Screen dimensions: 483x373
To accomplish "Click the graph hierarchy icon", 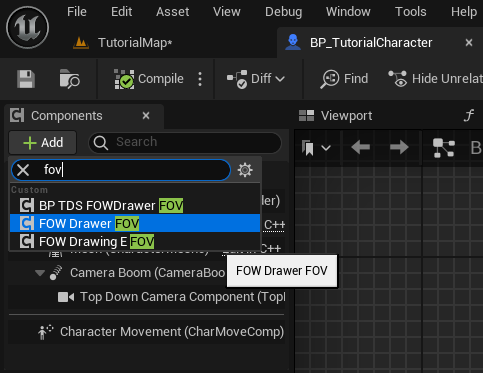I will [x=444, y=148].
